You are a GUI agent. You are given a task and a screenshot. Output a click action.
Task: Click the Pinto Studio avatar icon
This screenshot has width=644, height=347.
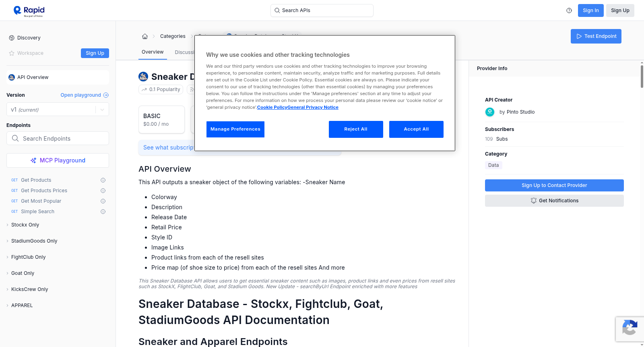[x=490, y=112]
